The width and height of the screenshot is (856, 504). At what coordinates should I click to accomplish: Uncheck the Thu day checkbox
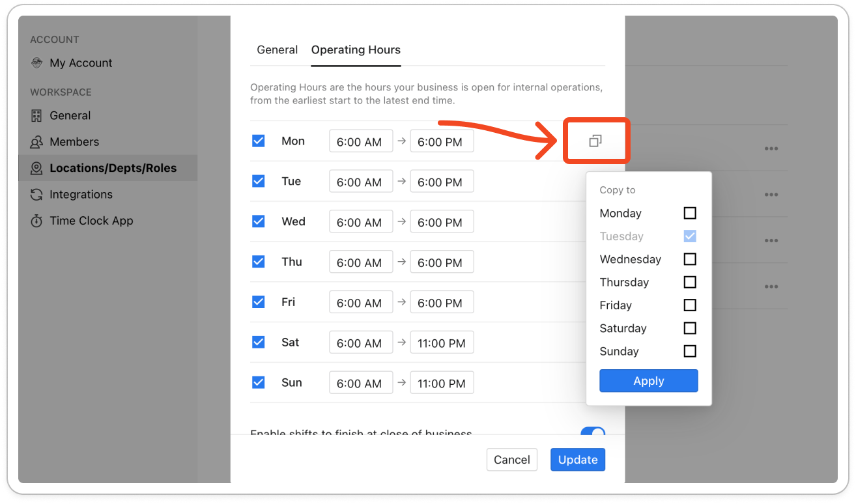point(259,262)
